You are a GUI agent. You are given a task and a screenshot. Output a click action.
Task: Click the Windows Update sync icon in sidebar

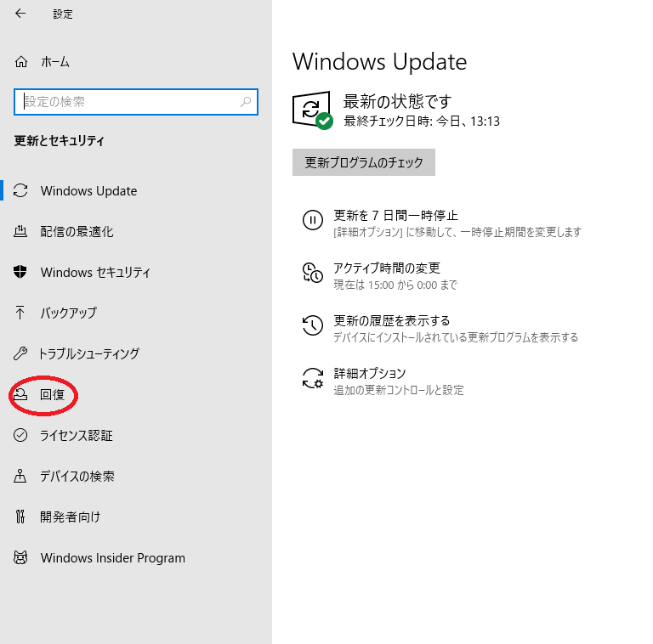point(20,190)
